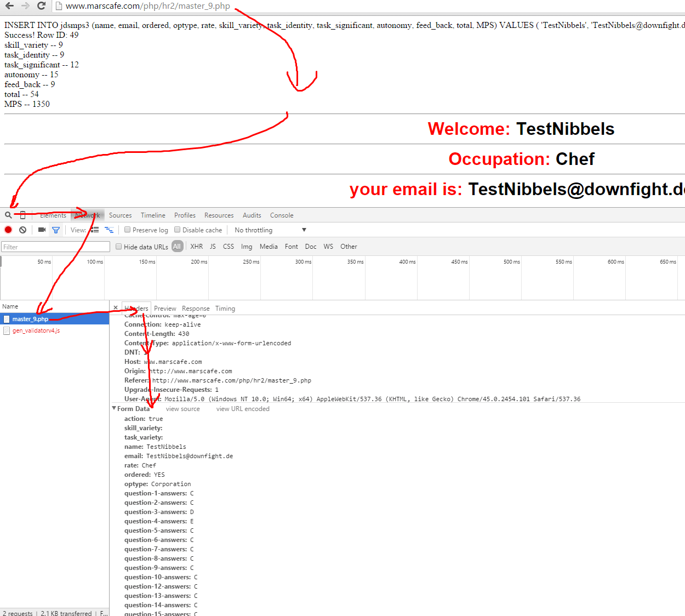Switch to the Console panel
Viewport: 685px width, 616px height.
point(282,215)
